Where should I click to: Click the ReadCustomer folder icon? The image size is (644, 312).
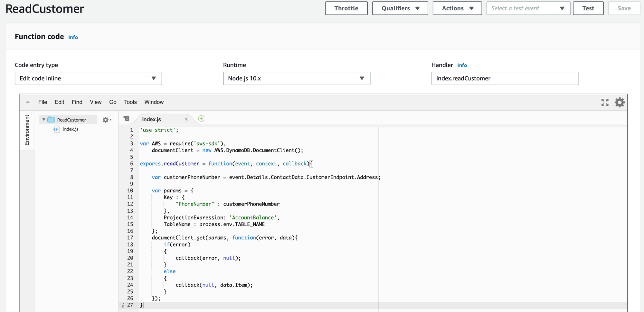pos(51,120)
